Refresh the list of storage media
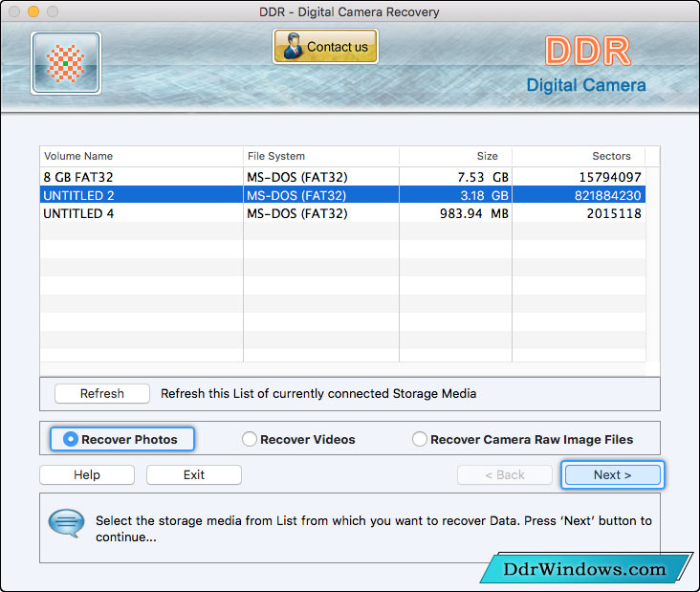The height and width of the screenshot is (592, 700). pos(102,393)
